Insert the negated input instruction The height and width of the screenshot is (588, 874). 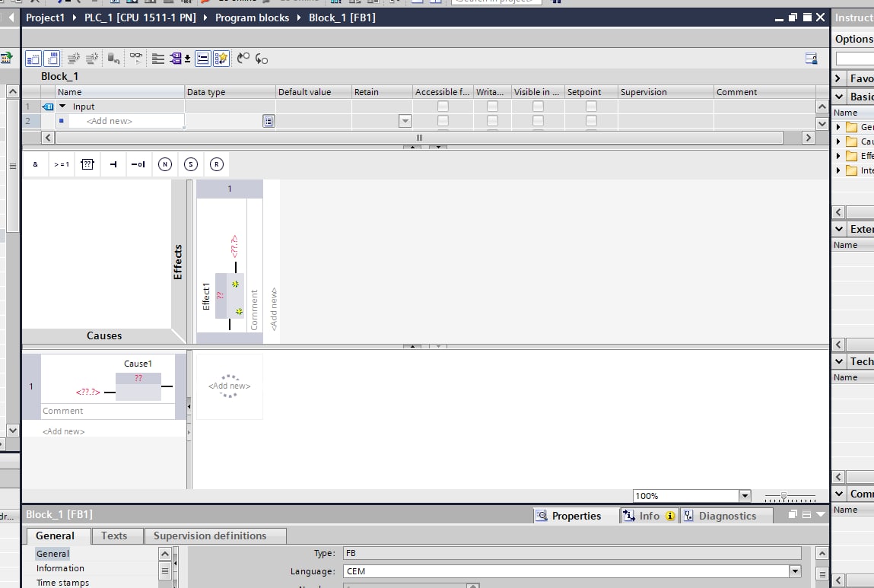click(x=138, y=164)
